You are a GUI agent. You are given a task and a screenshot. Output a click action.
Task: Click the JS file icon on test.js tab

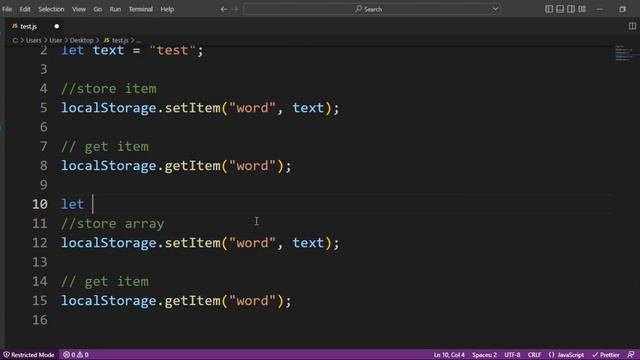(15, 26)
